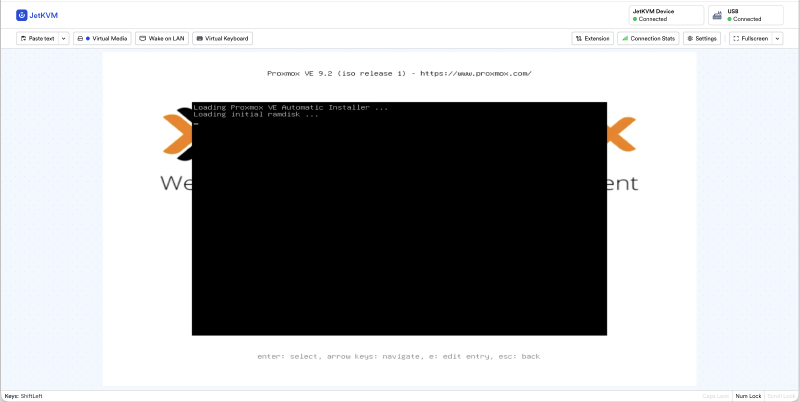The height and width of the screenshot is (402, 800).
Task: Click the Scroll Lock indicator
Action: pos(781,396)
